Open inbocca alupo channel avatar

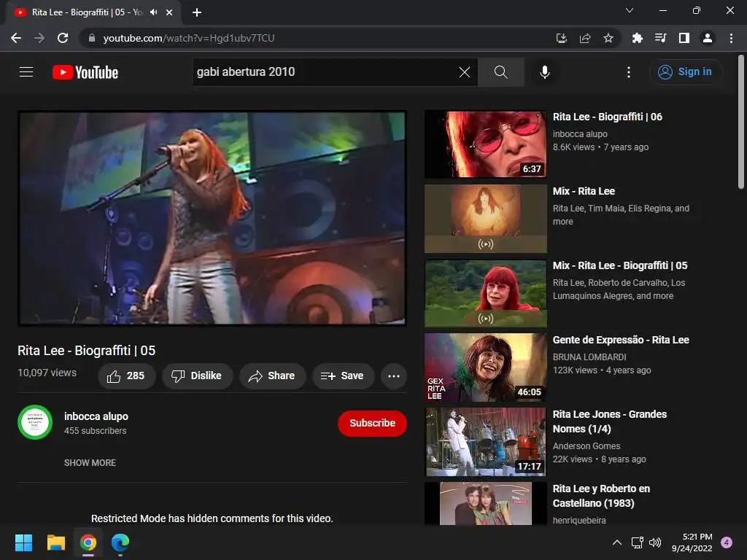click(x=35, y=422)
